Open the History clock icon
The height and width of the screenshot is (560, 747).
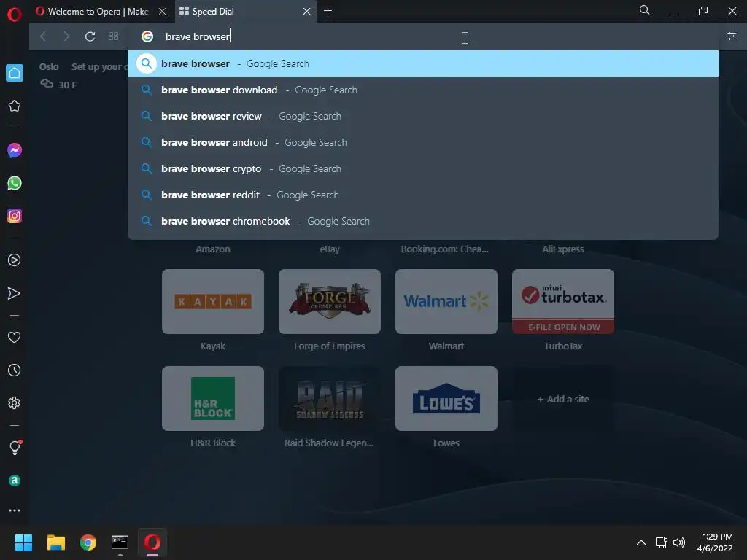pos(15,370)
